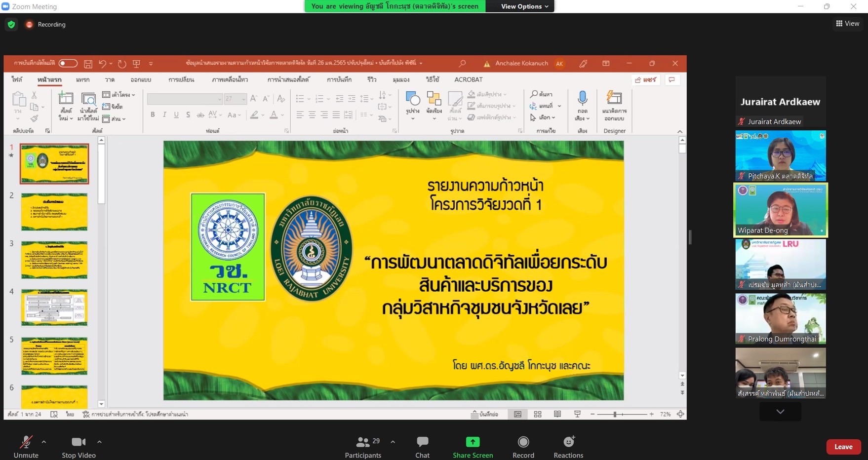Click the comments speech bubble icon
The width and height of the screenshot is (868, 460).
tap(671, 79)
